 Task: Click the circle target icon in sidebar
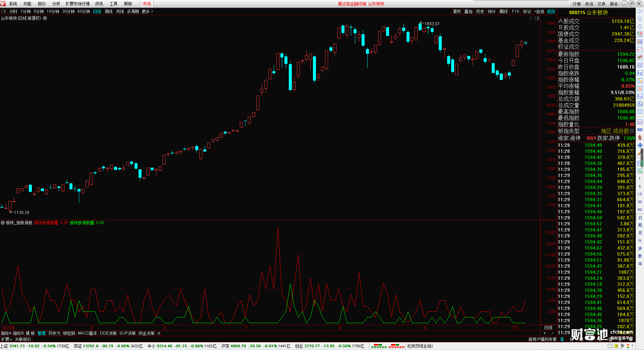tap(640, 112)
